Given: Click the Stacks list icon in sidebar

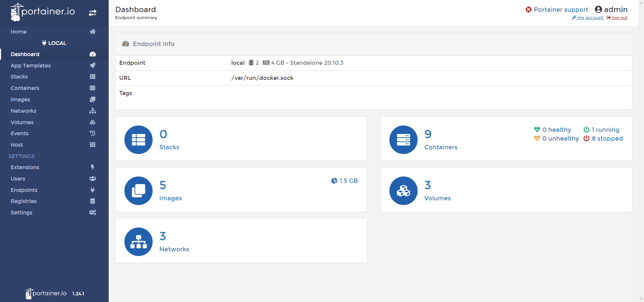Looking at the screenshot, I should [x=93, y=77].
